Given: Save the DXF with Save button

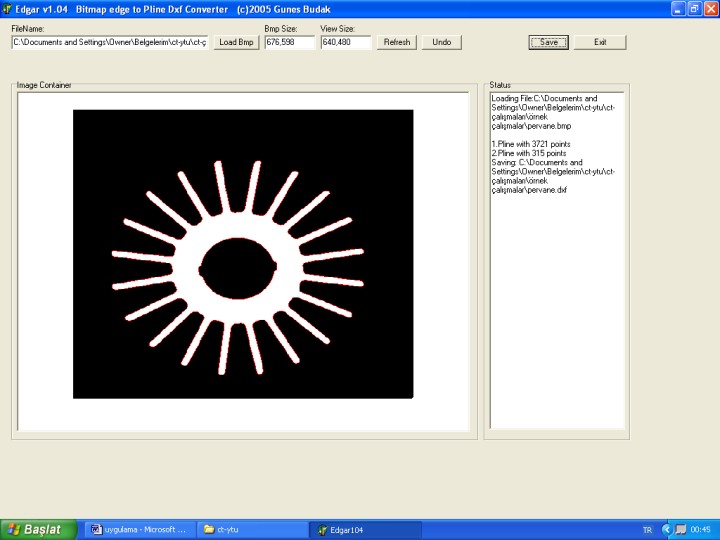Looking at the screenshot, I should click(x=549, y=43).
